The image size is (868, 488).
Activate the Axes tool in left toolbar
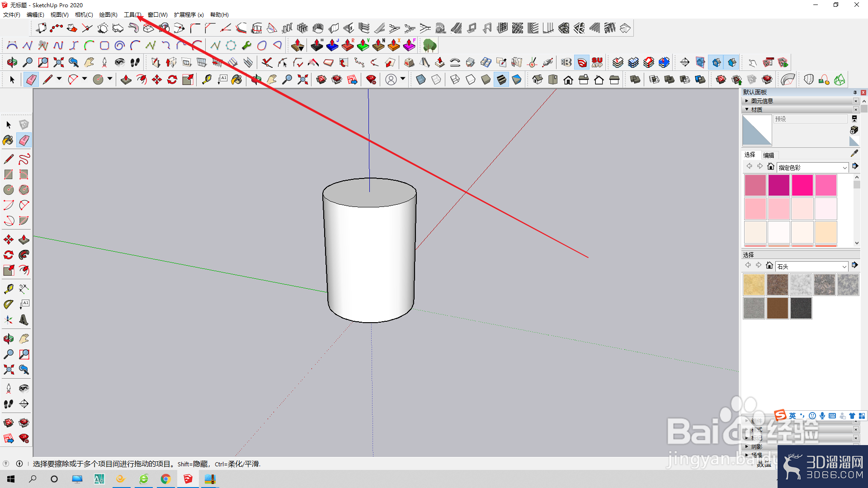pyautogui.click(x=8, y=320)
